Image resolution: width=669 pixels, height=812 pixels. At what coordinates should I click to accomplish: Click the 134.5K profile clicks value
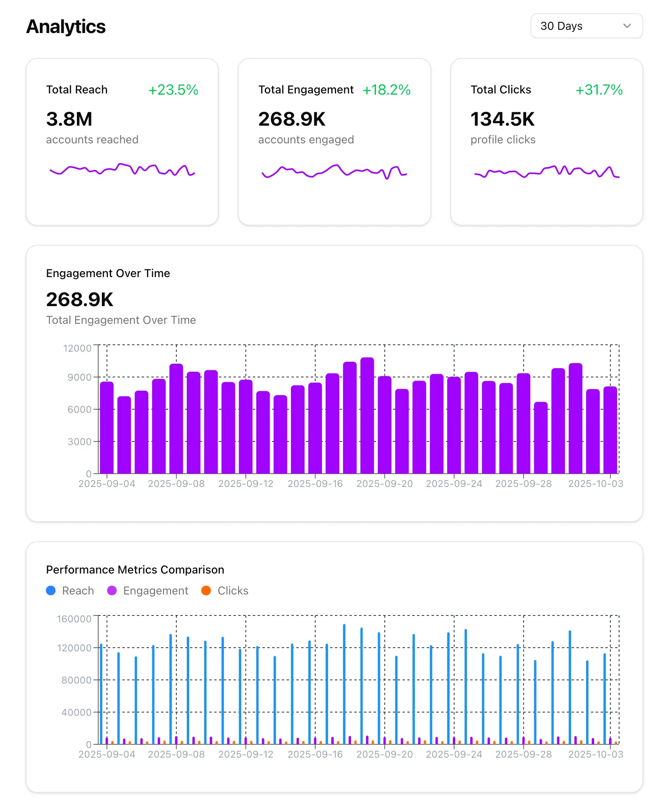[502, 119]
